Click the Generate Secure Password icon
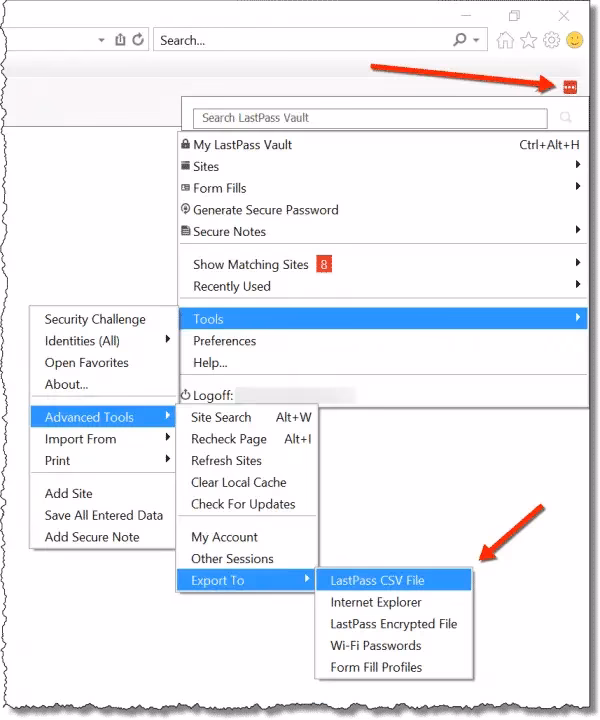The height and width of the screenshot is (720, 600). [185, 209]
